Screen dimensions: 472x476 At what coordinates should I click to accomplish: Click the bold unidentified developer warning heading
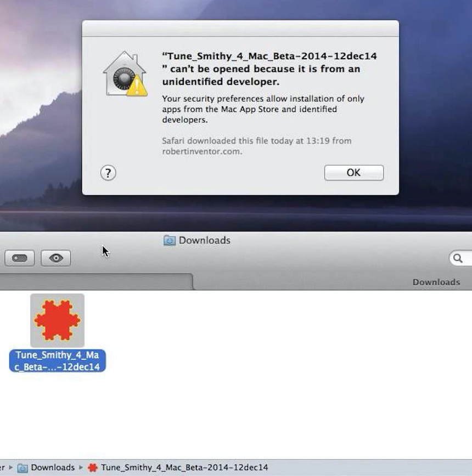point(269,69)
